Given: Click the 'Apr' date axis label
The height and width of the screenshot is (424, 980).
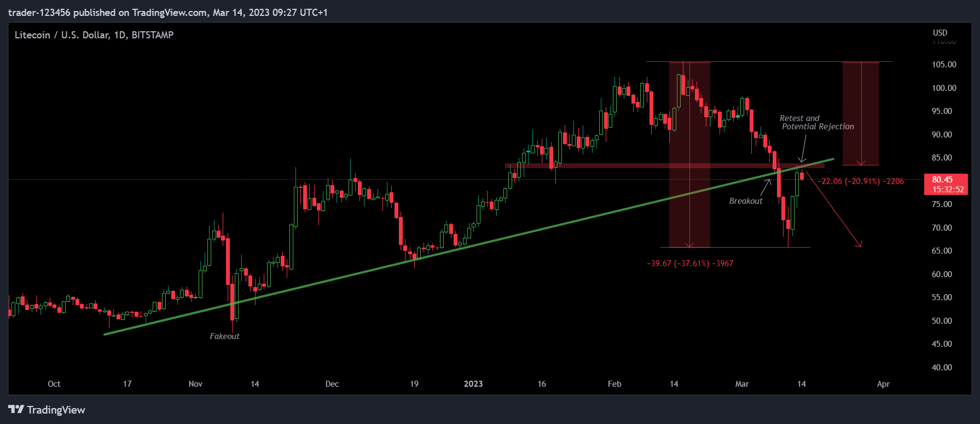Looking at the screenshot, I should 883,384.
